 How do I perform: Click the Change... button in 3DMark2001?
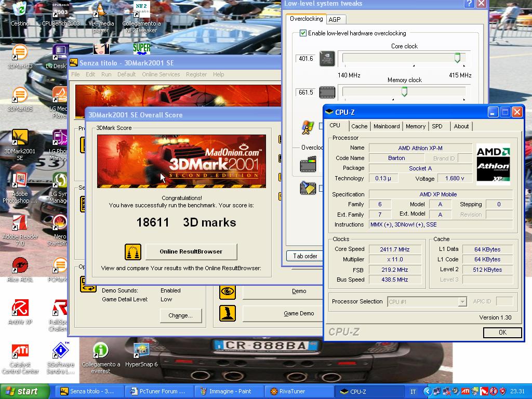click(180, 315)
